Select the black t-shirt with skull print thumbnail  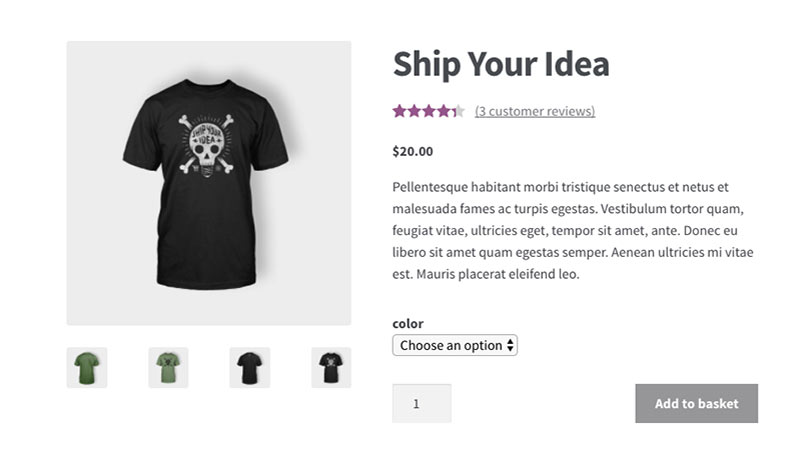(331, 368)
